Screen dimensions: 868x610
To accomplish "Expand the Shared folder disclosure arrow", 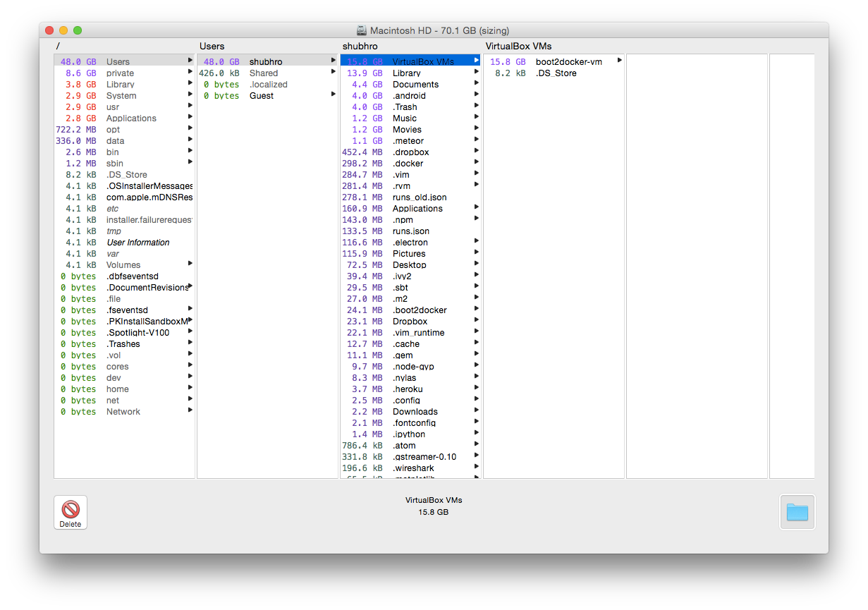I will click(x=334, y=73).
